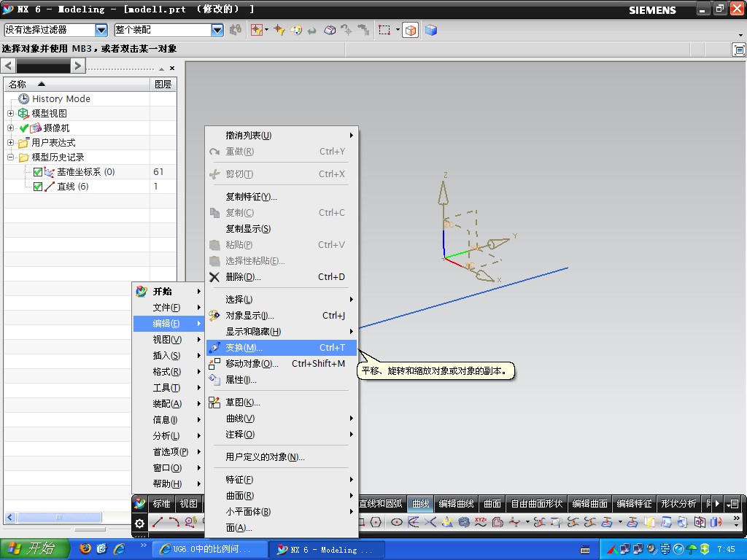Click the wireframe cube highlight icon
The image size is (747, 560).
tap(410, 30)
